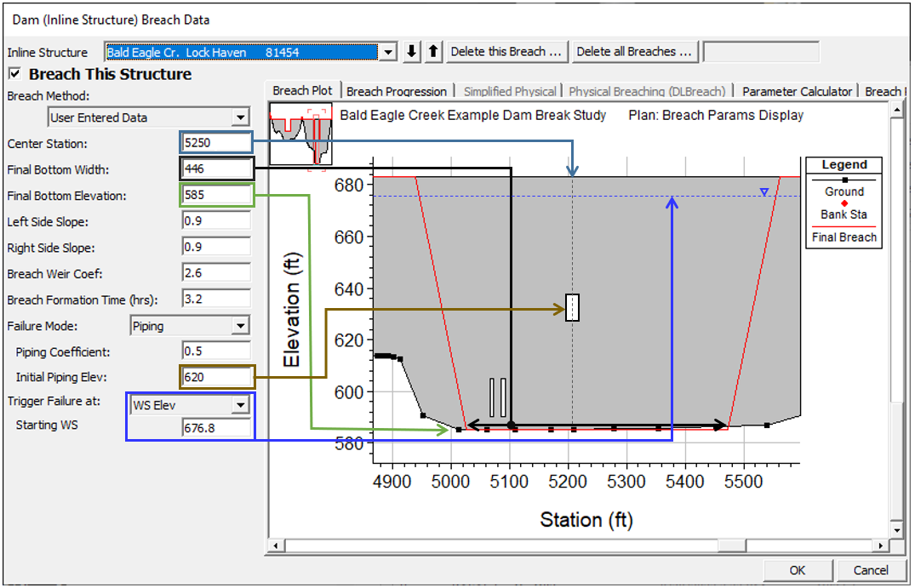Viewport: 915px width, 588px height.
Task: Click the down arrow next structure button
Action: coord(412,52)
